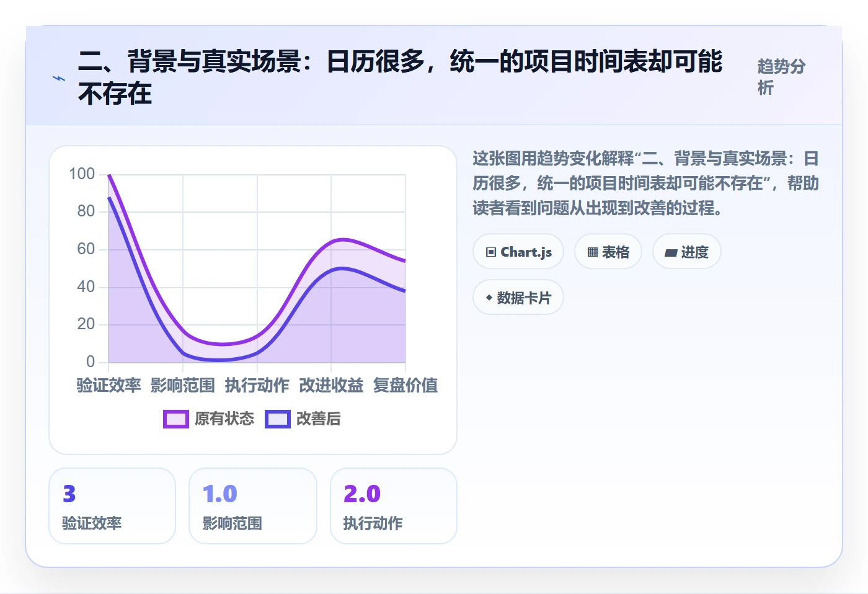Click the 趋势分析 label in header

781,77
